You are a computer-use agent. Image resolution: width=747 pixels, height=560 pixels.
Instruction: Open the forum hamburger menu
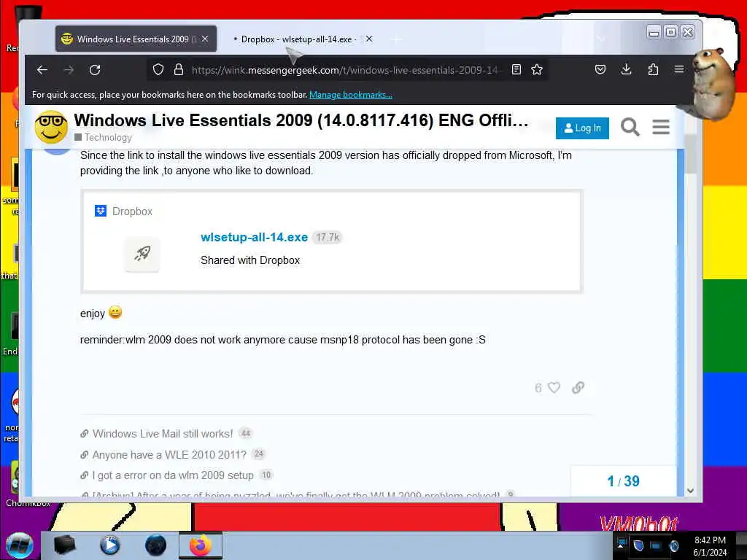coord(661,127)
